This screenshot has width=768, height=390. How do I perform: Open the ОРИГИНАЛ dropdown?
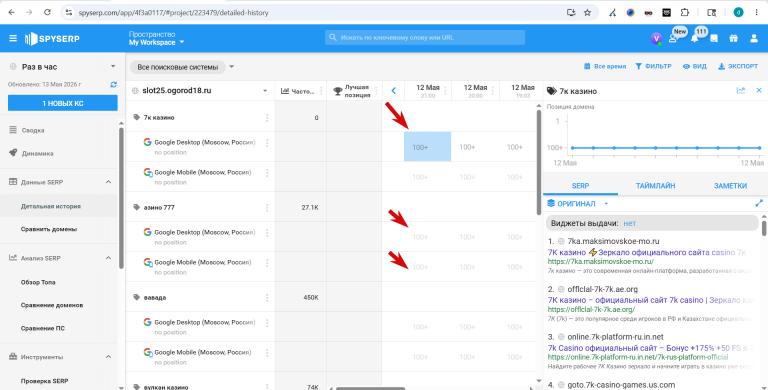coord(578,203)
